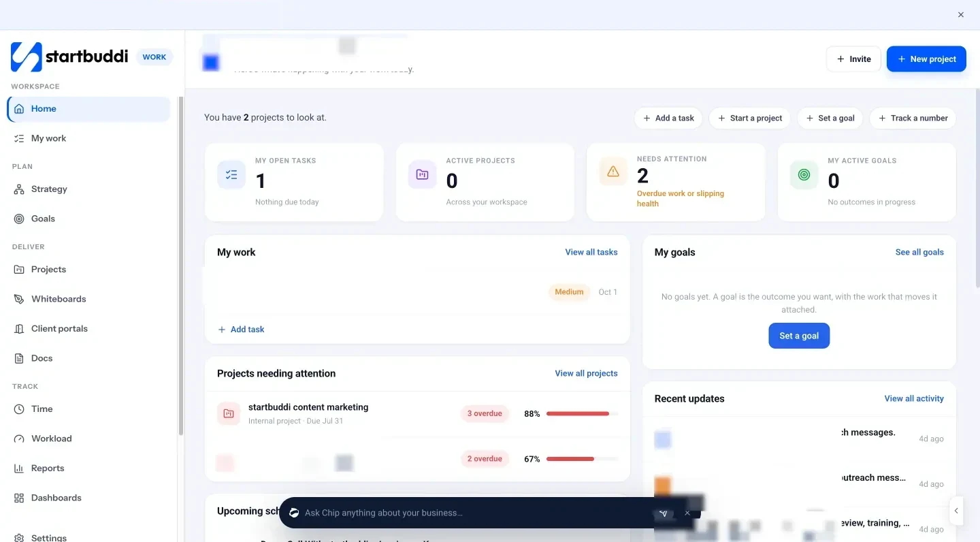Click Add task in My work
The image size is (980, 542).
241,330
